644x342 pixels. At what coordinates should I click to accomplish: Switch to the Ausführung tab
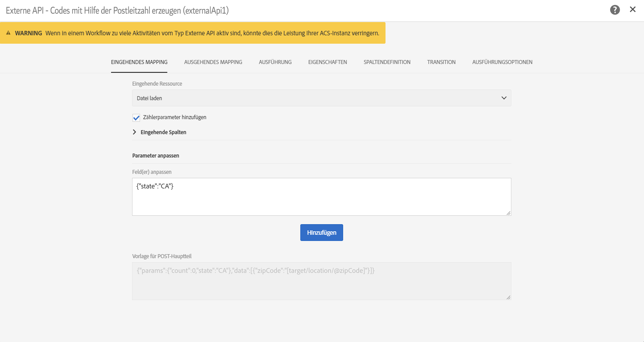coord(275,62)
